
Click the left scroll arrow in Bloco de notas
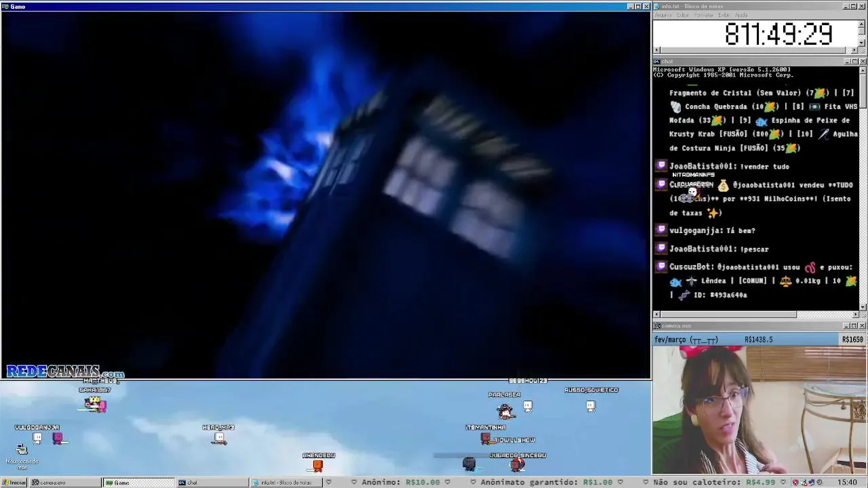pos(656,50)
